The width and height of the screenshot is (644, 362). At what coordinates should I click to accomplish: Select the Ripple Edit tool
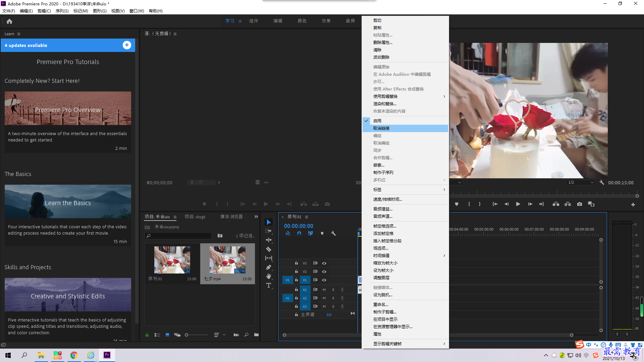[269, 240]
